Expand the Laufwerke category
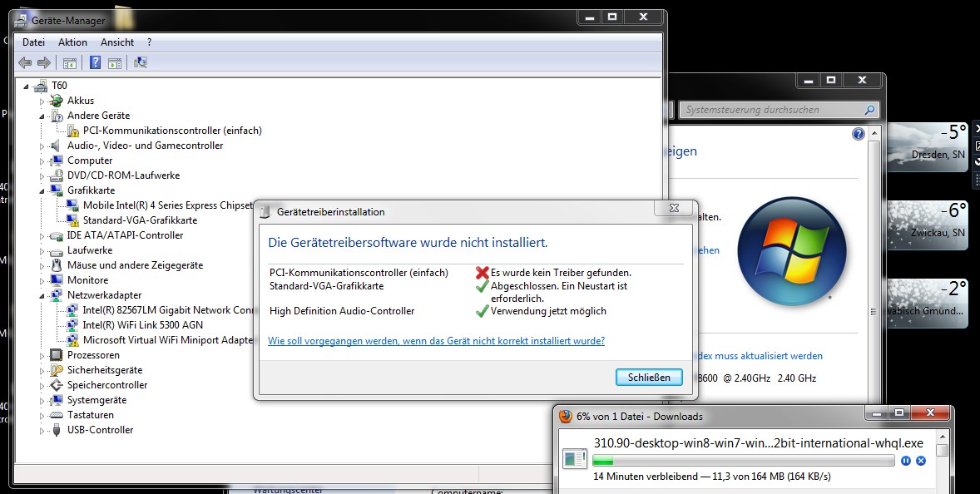980x494 pixels. (x=42, y=251)
